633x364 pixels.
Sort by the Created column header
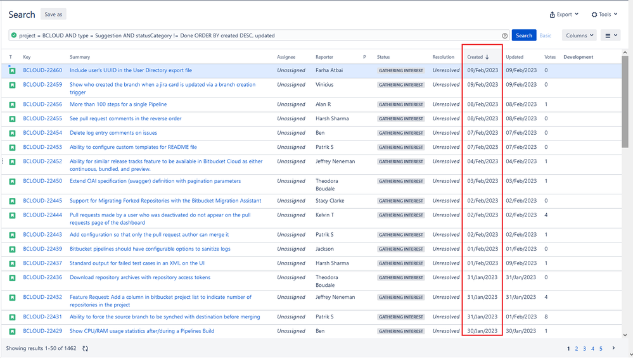[x=478, y=57]
